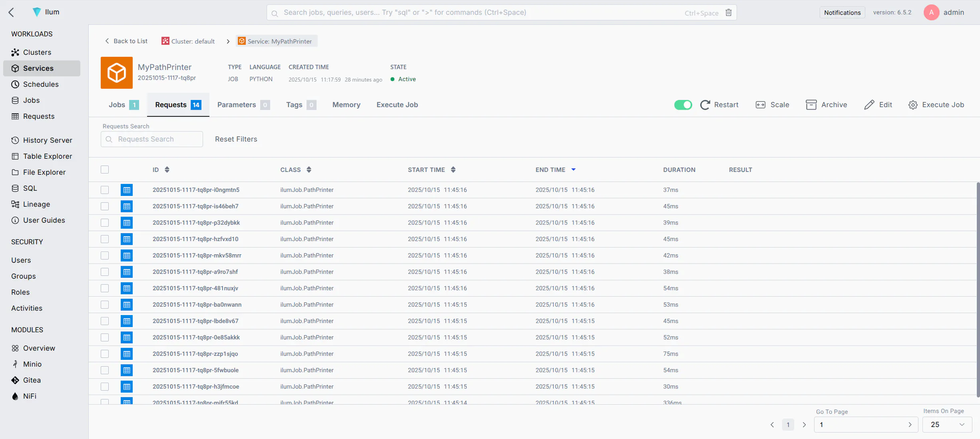
Task: Sort requests by End Time arrow
Action: click(x=573, y=170)
